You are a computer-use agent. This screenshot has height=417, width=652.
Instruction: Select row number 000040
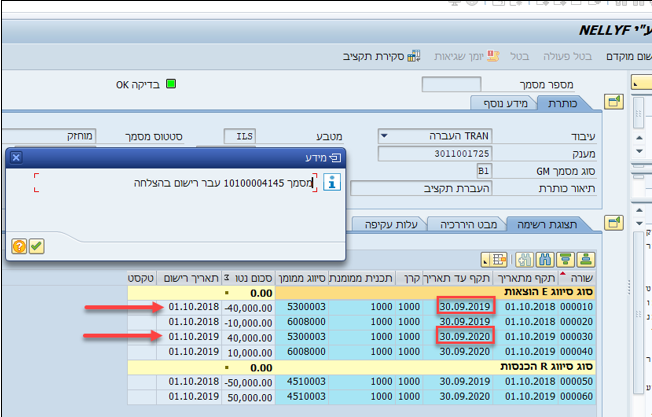click(x=576, y=352)
